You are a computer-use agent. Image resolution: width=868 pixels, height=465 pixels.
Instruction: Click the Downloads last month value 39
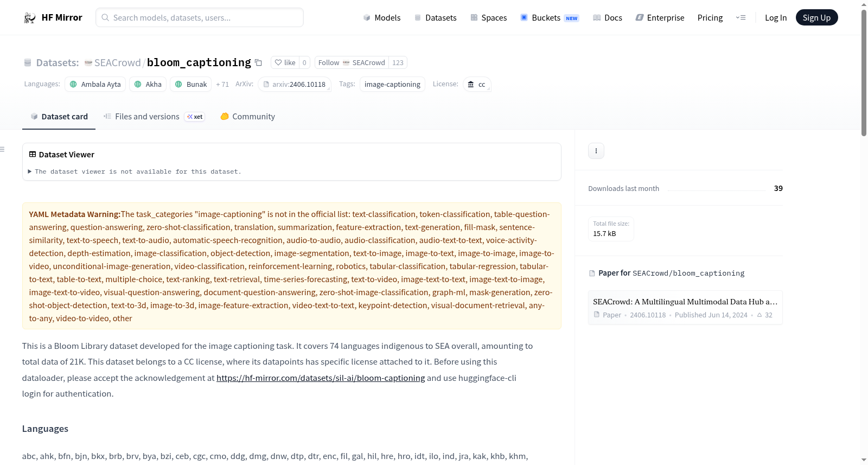(x=778, y=189)
